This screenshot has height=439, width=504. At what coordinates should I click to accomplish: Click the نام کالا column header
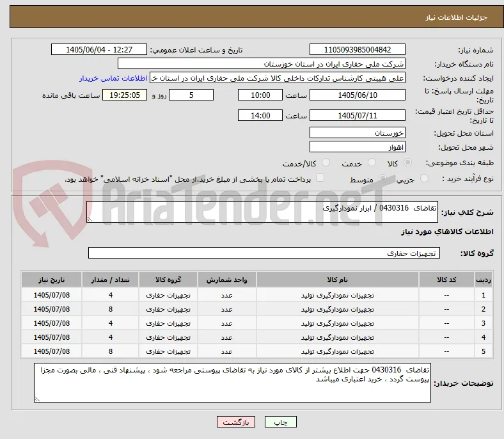coord(338,280)
